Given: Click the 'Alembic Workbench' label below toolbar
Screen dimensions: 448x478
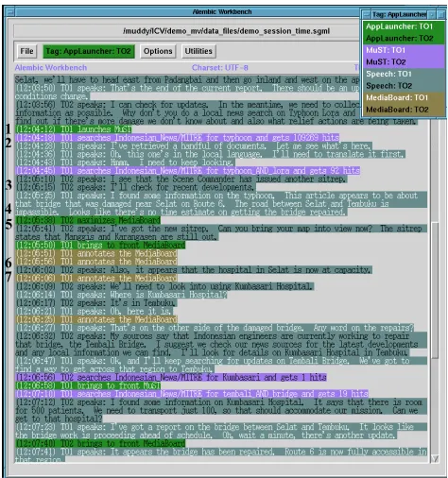Looking at the screenshot, I should [51, 68].
